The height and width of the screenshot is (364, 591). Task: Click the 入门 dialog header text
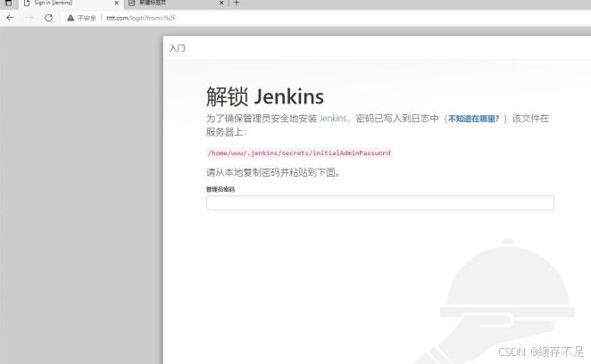(177, 48)
